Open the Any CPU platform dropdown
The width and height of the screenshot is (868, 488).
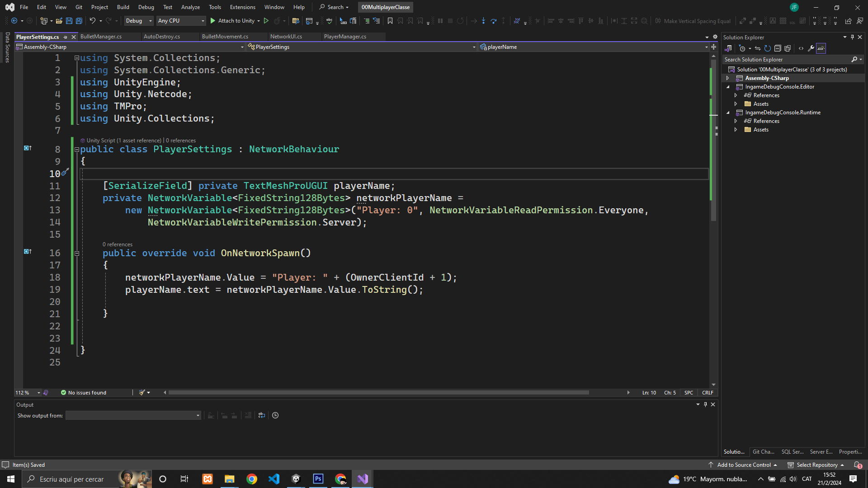tap(181, 21)
